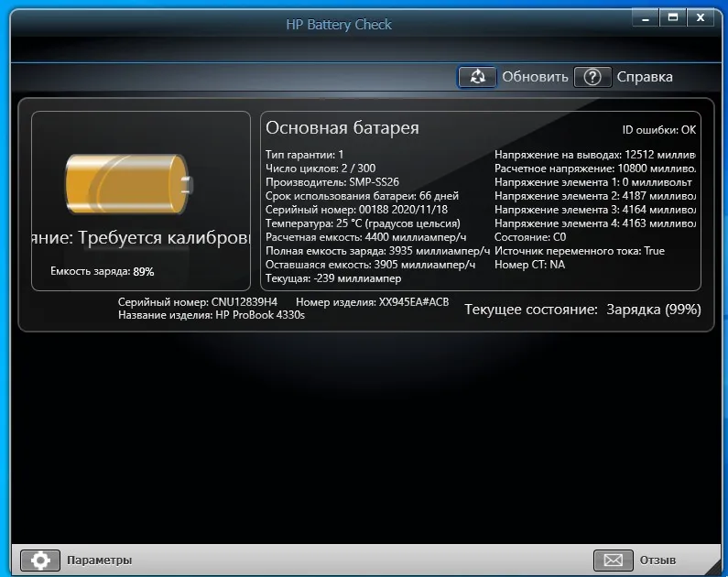Click Название изделия: HP ProBook 4330s
This screenshot has height=577, width=728.
tap(212, 315)
